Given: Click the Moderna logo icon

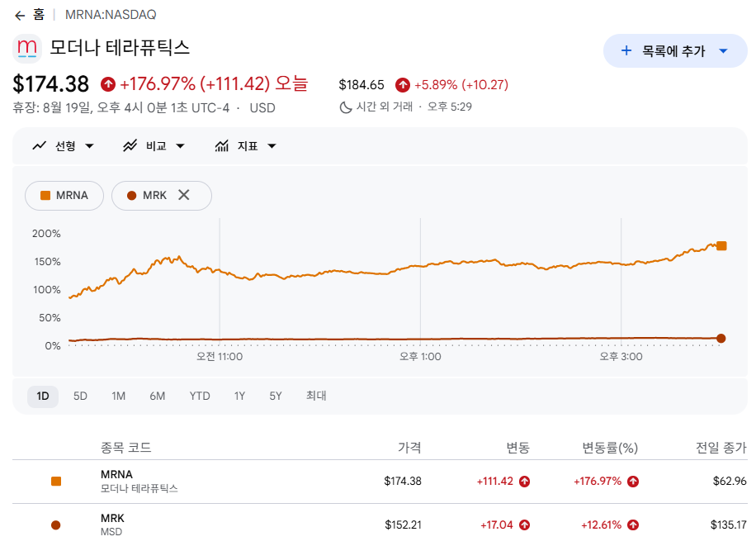Looking at the screenshot, I should [x=27, y=48].
